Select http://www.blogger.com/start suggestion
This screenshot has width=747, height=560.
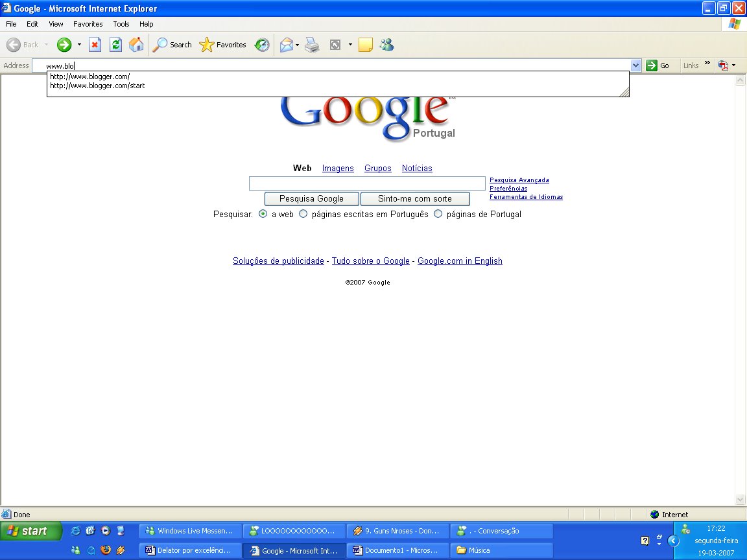(338, 86)
